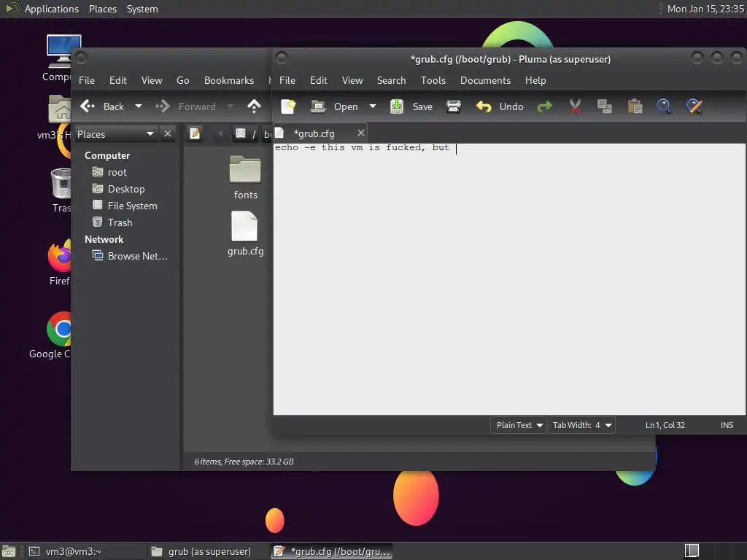Select the fonts folder
747x560 pixels.
pyautogui.click(x=245, y=177)
